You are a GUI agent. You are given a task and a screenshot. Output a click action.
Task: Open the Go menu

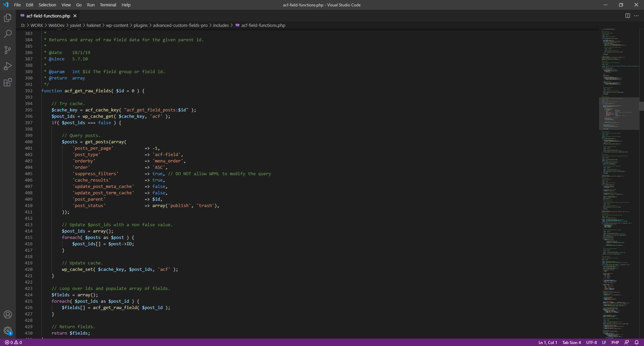tap(79, 5)
